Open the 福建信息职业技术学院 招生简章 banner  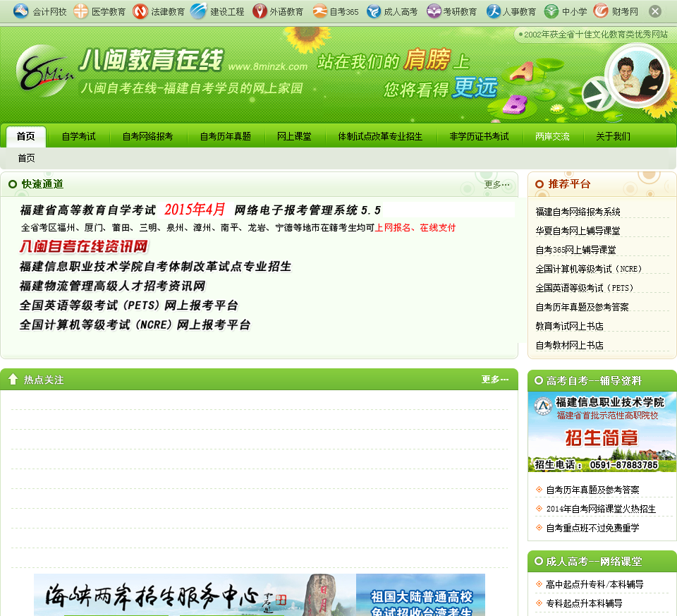(x=602, y=432)
